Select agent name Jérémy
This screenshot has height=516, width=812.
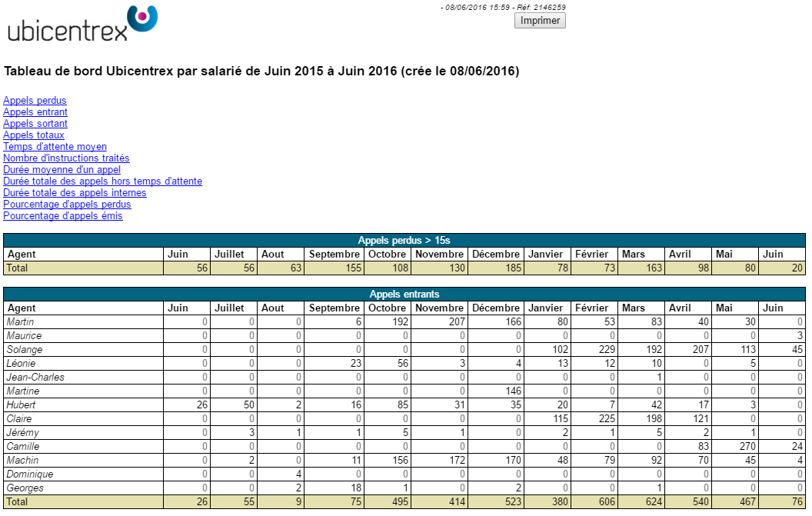click(23, 433)
